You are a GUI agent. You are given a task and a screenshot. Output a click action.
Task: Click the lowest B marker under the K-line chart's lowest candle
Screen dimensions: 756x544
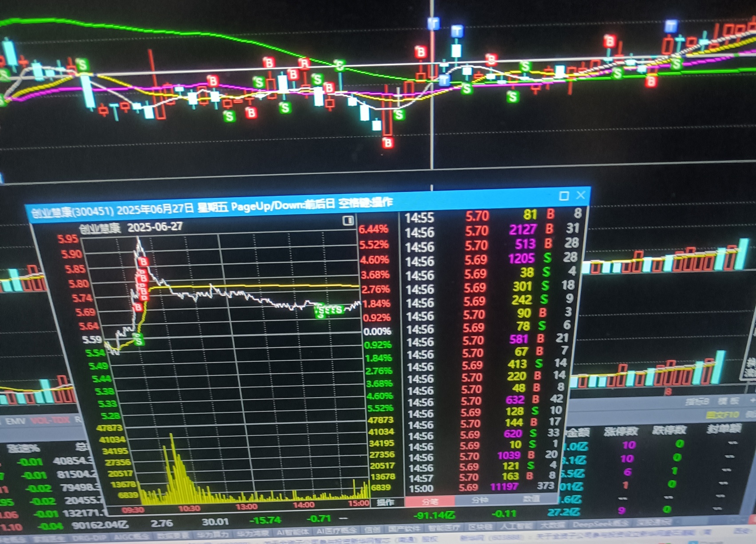pos(388,143)
